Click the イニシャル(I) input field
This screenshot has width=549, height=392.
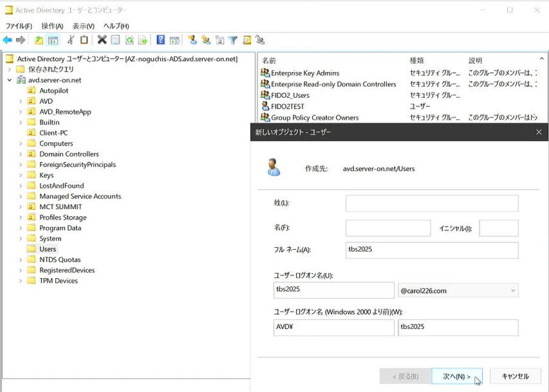tap(499, 228)
